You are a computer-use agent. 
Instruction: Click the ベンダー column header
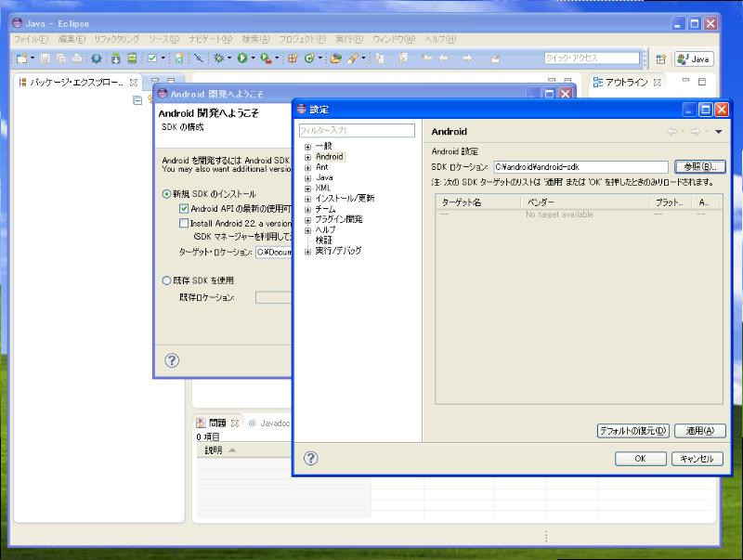click(585, 202)
